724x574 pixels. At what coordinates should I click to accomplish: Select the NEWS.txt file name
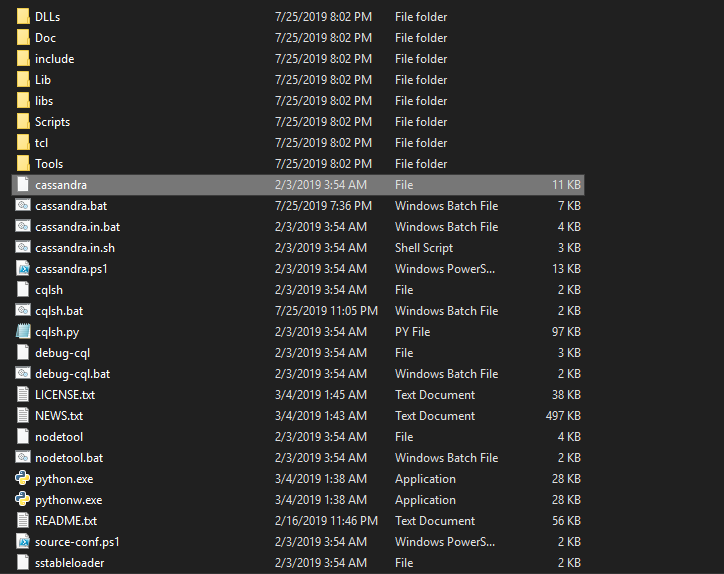pyautogui.click(x=59, y=416)
